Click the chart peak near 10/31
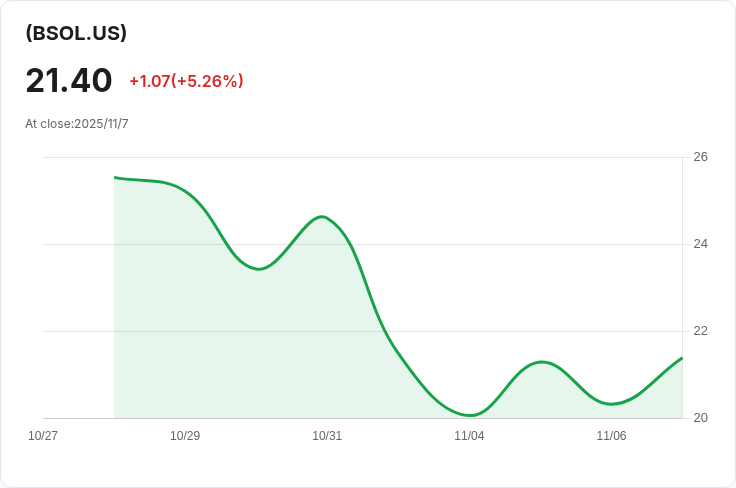736x488 pixels. tap(322, 216)
